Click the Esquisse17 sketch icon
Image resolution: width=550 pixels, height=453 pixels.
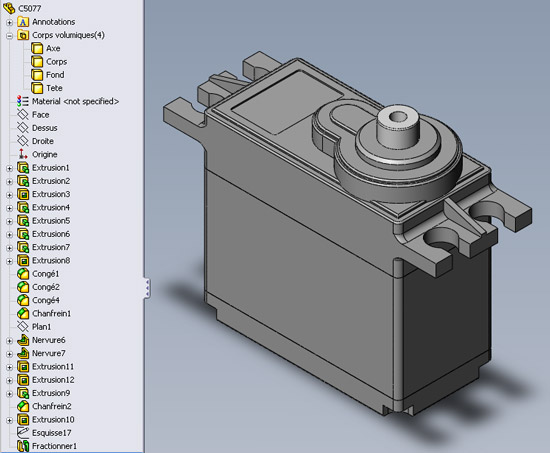point(23,433)
